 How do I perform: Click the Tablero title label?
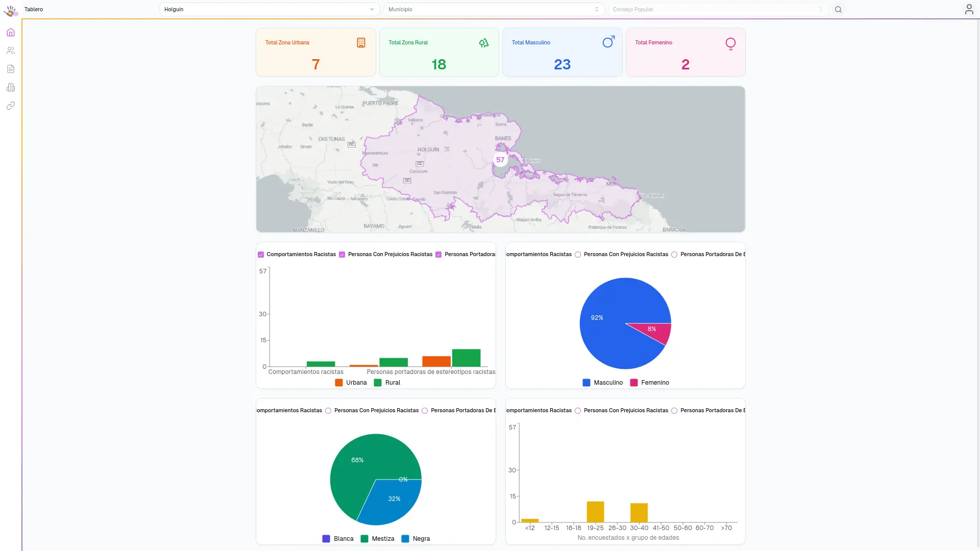[34, 9]
